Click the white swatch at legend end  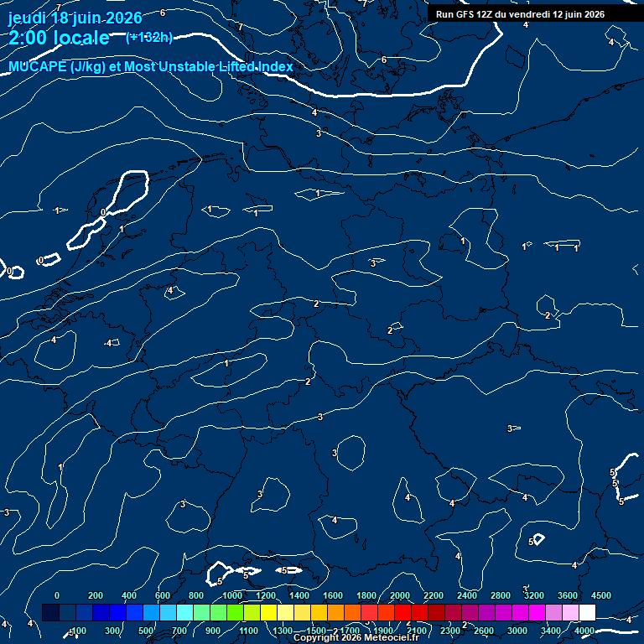587,612
